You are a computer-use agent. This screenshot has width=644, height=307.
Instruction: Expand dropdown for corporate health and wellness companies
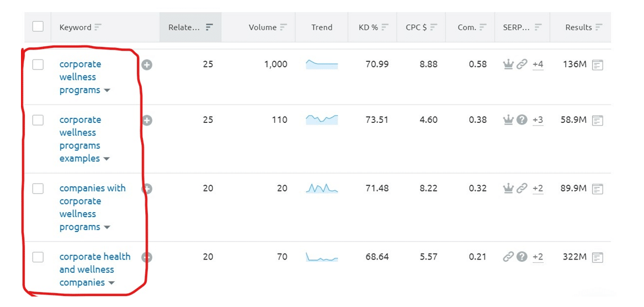click(111, 283)
